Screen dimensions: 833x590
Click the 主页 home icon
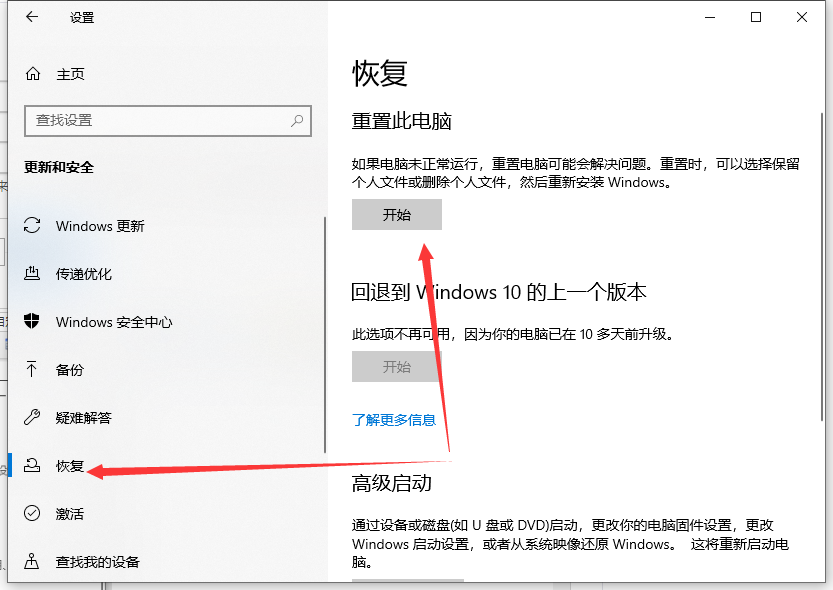pyautogui.click(x=33, y=74)
